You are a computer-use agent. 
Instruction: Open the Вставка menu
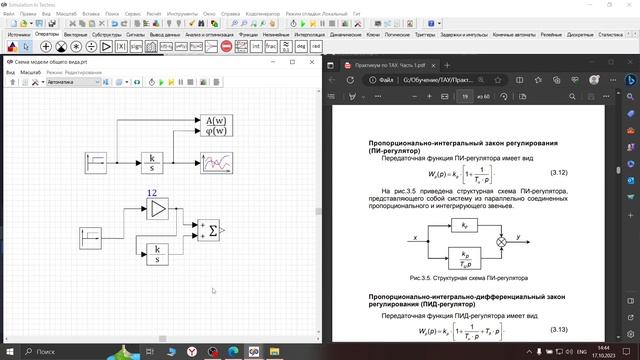tap(91, 13)
